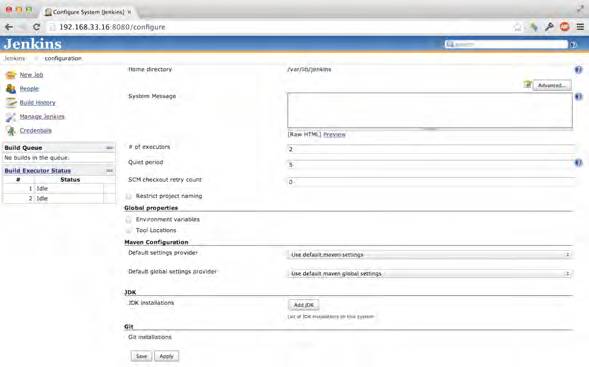Image resolution: width=589 pixels, height=367 pixels.
Task: Click the Add JDK button
Action: pos(304,305)
